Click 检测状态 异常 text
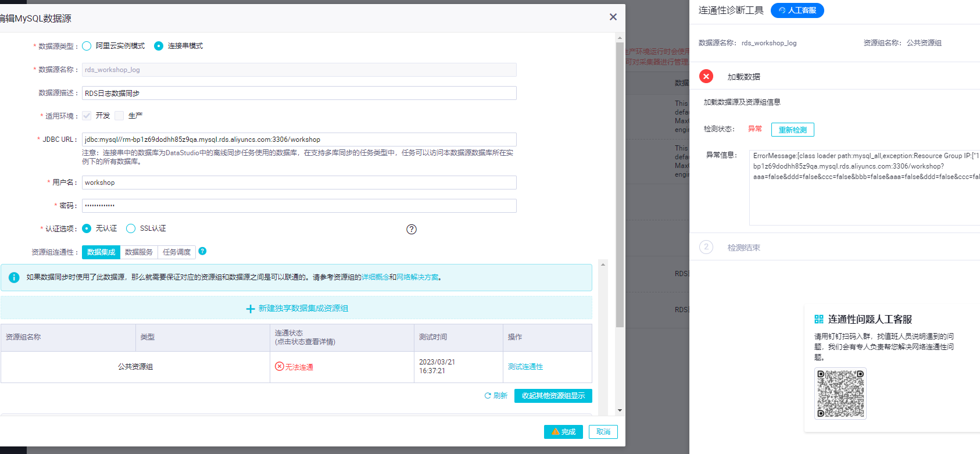Image resolution: width=980 pixels, height=454 pixels. [754, 129]
